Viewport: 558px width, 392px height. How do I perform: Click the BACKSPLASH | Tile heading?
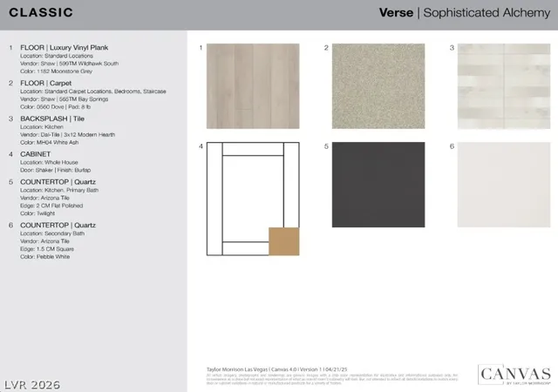(52, 118)
